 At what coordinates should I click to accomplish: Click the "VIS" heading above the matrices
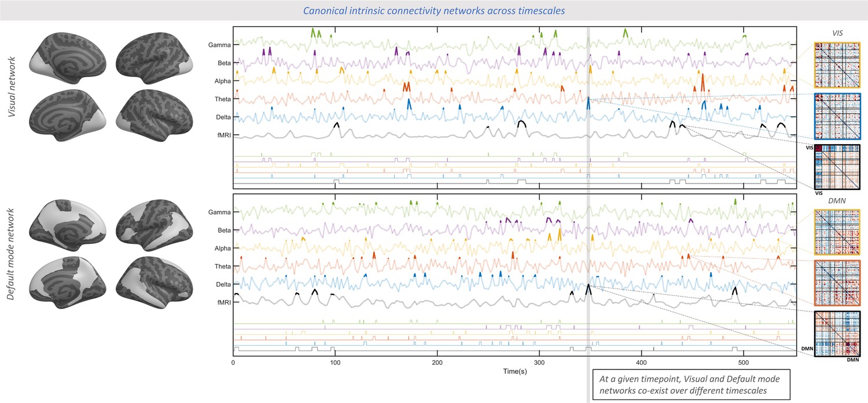click(x=837, y=33)
